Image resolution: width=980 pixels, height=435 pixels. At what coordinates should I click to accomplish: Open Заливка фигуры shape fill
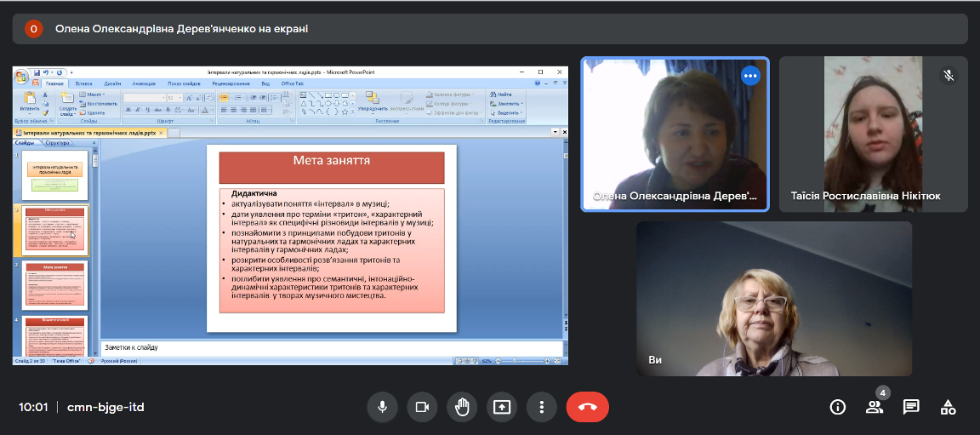451,94
